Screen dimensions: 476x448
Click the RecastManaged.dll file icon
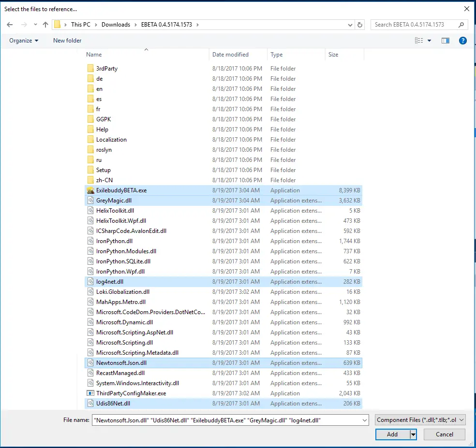point(90,373)
